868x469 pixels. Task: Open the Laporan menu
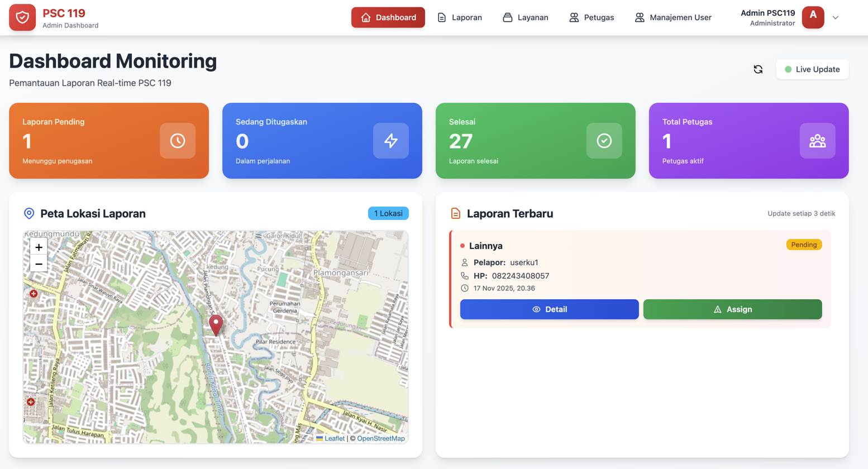(x=460, y=17)
